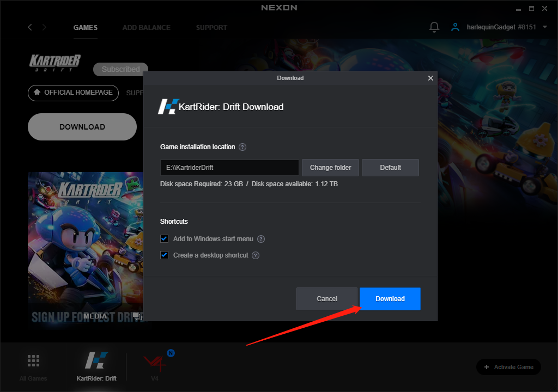This screenshot has height=392, width=558.
Task: Click the harlequinGadget #8151 username
Action: tap(501, 27)
